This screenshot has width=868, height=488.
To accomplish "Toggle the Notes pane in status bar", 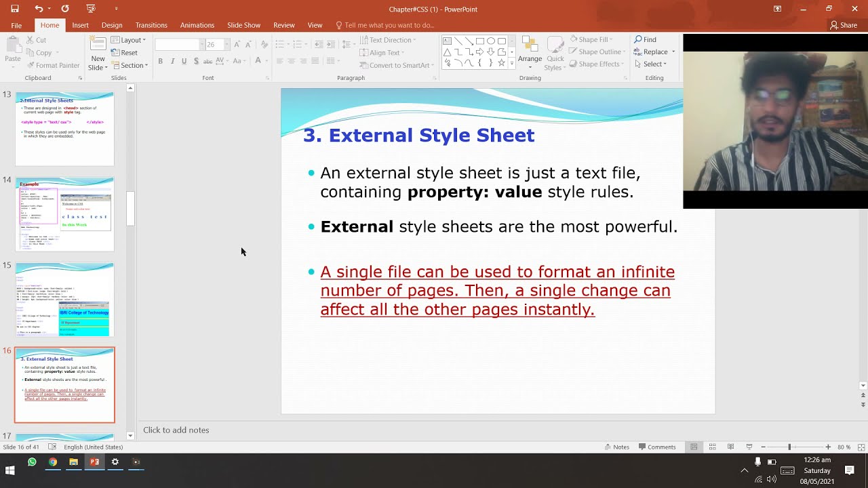I will (616, 447).
